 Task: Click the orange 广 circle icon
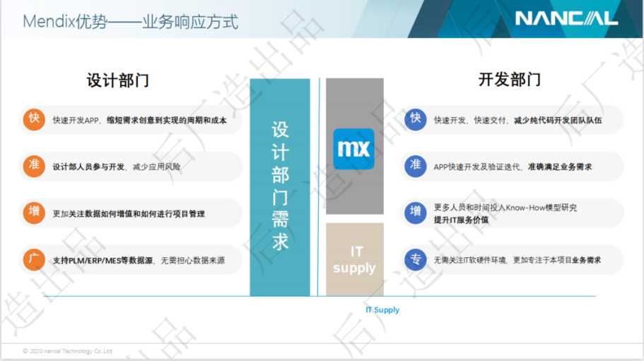point(34,260)
